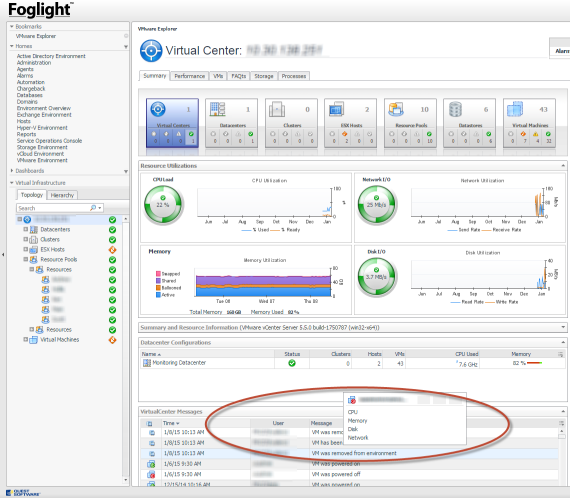Click the Memory 82% usage bar
This screenshot has height=498, width=570.
click(534, 363)
